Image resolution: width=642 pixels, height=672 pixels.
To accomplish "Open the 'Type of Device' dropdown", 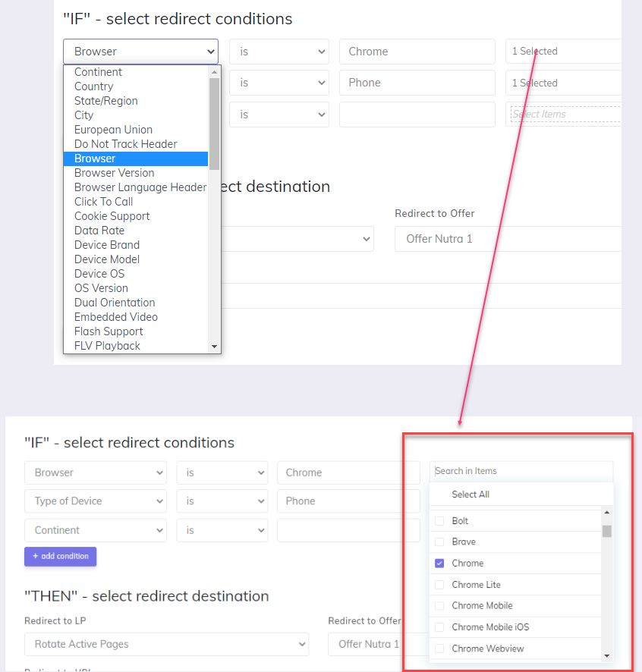I will coord(95,501).
